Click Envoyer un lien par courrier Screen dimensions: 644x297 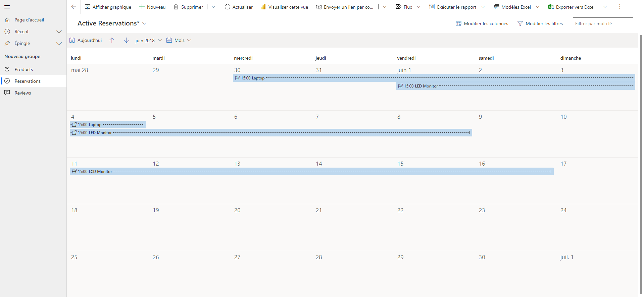click(x=345, y=7)
